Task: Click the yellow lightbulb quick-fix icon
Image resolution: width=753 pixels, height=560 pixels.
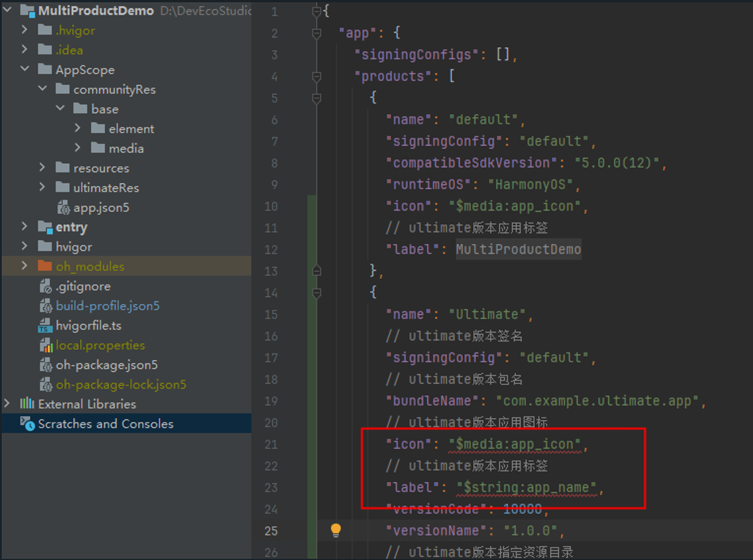Action: pos(336,530)
